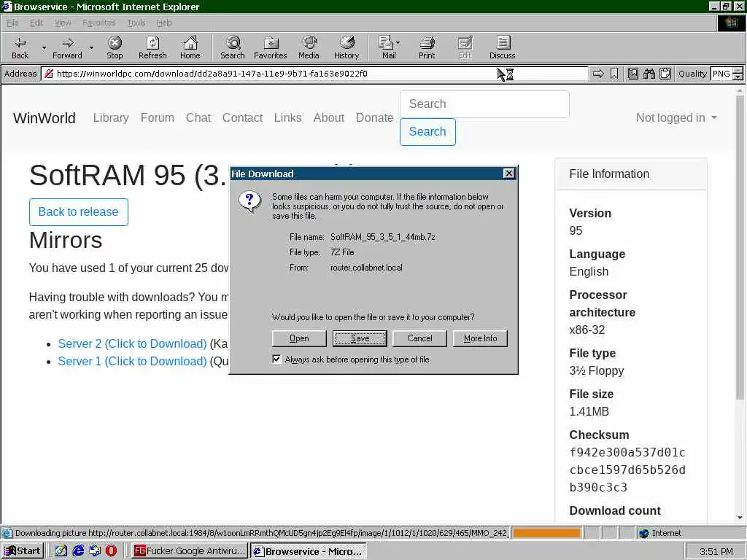Viewport: 747px width, 560px height.
Task: Open the Back button history dropdown arrow
Action: pos(44,48)
